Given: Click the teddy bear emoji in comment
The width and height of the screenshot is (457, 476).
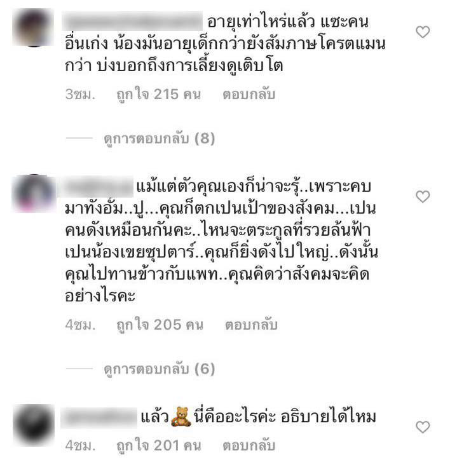Looking at the screenshot, I should tap(181, 416).
